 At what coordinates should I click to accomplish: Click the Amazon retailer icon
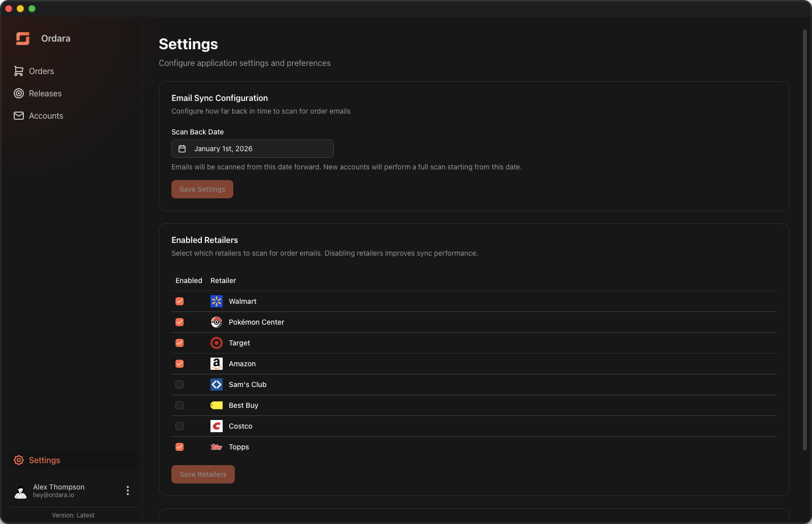click(x=217, y=364)
